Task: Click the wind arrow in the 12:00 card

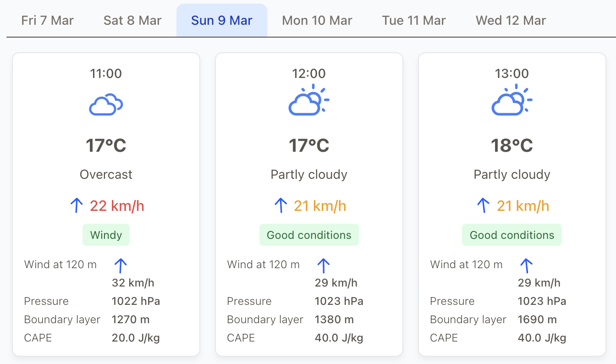Action: [x=280, y=206]
